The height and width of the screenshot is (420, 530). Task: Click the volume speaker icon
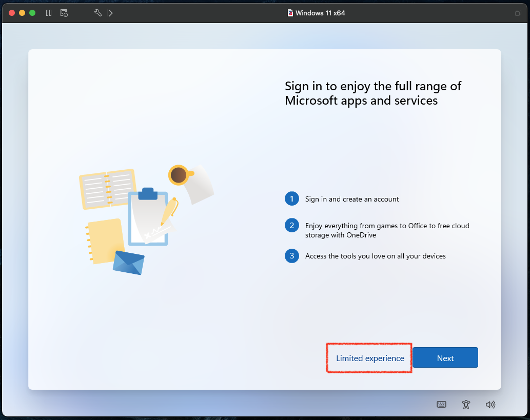[x=490, y=405]
